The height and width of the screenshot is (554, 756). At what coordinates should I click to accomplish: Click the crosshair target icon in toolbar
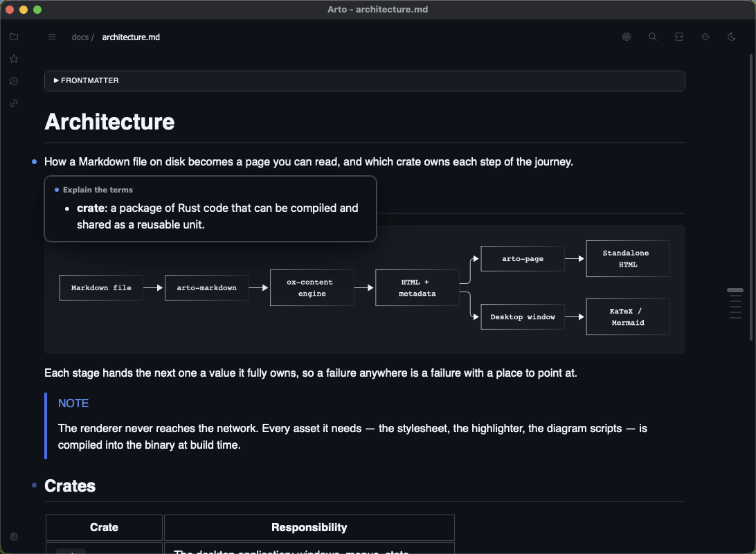click(705, 37)
